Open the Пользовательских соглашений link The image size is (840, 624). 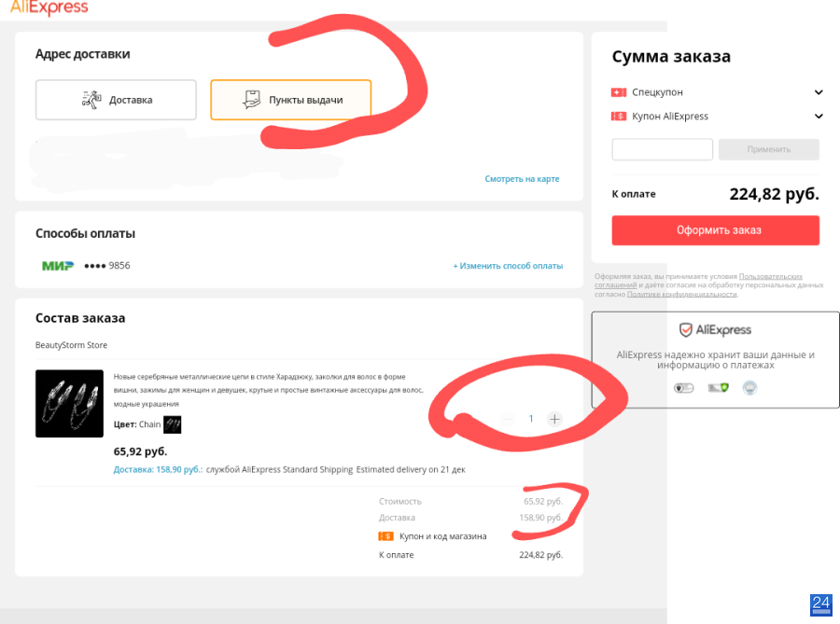click(x=699, y=281)
